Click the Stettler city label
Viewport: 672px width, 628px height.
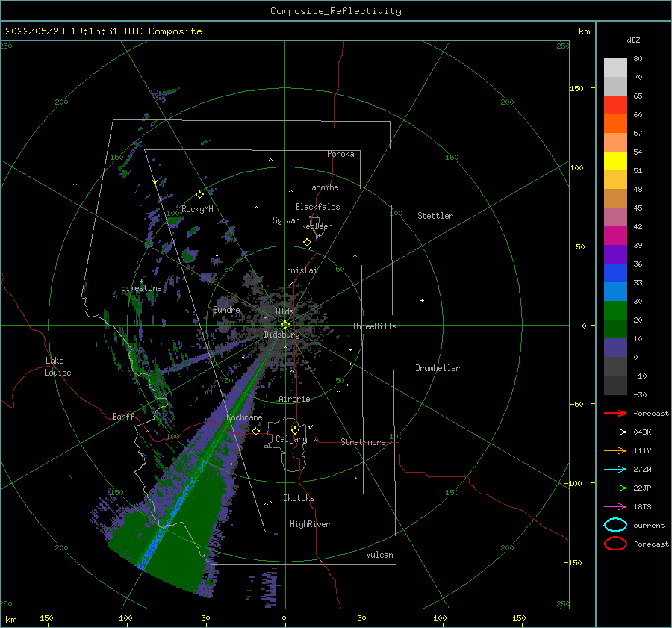click(x=435, y=216)
